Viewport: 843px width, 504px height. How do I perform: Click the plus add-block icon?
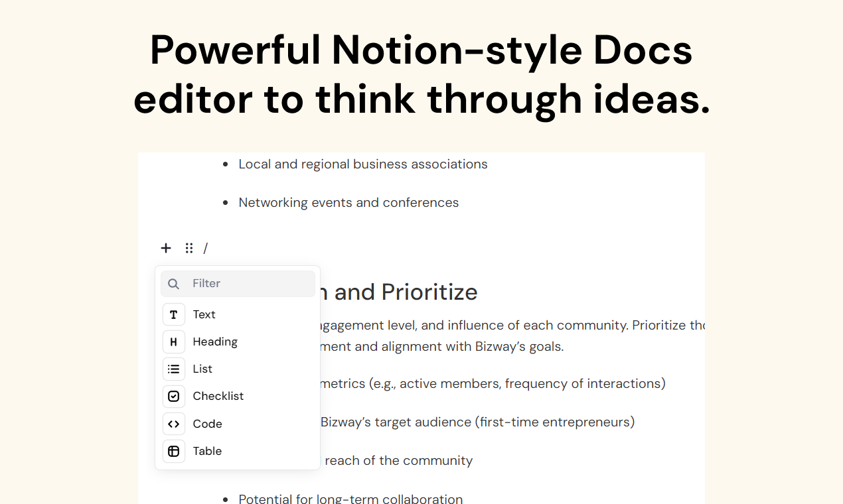(166, 248)
